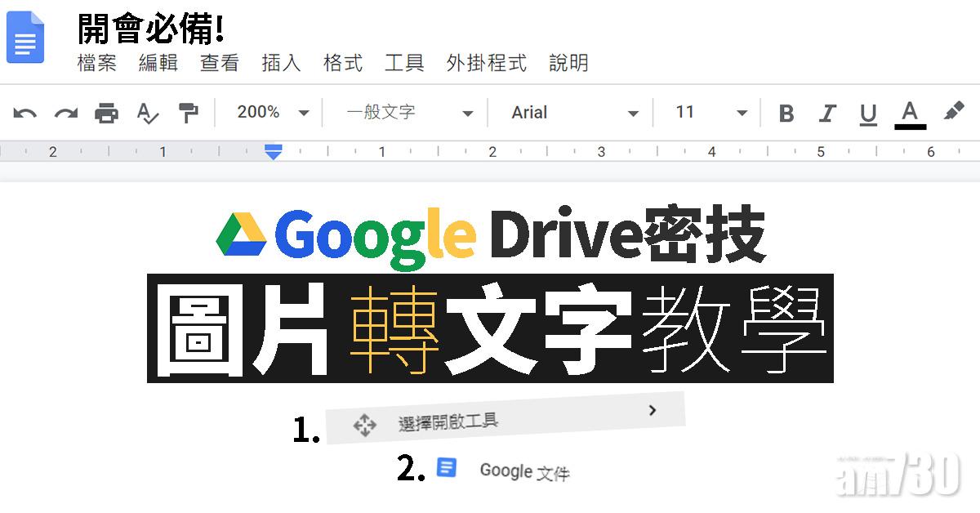Image resolution: width=980 pixels, height=513 pixels.
Task: Toggle italic formatting
Action: coord(827,113)
